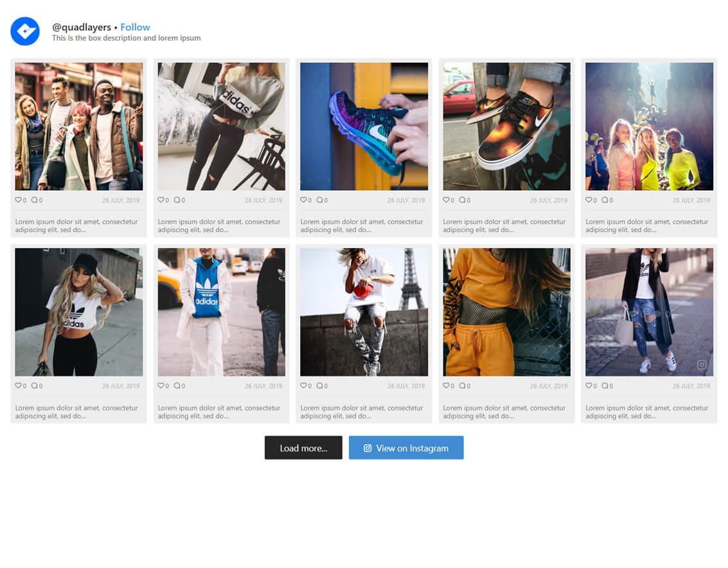
Task: Click comment icon under blue Adidas hoodie post
Action: pyautogui.click(x=177, y=386)
